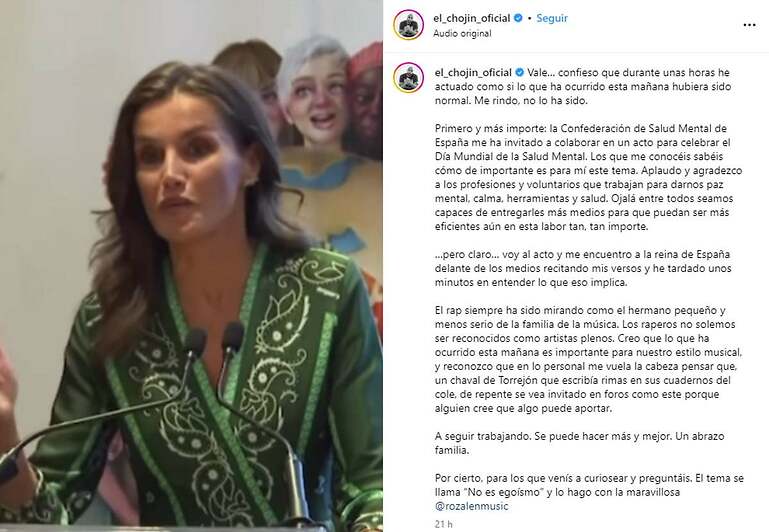Click the Audio original label
Screen dimensions: 769x532
[462, 33]
